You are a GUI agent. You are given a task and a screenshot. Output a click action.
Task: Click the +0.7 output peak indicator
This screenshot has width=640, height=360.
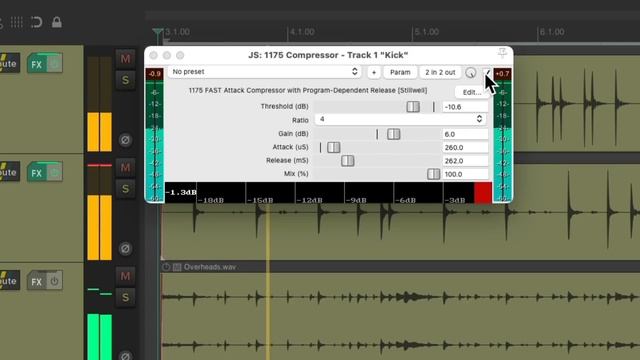pyautogui.click(x=502, y=74)
